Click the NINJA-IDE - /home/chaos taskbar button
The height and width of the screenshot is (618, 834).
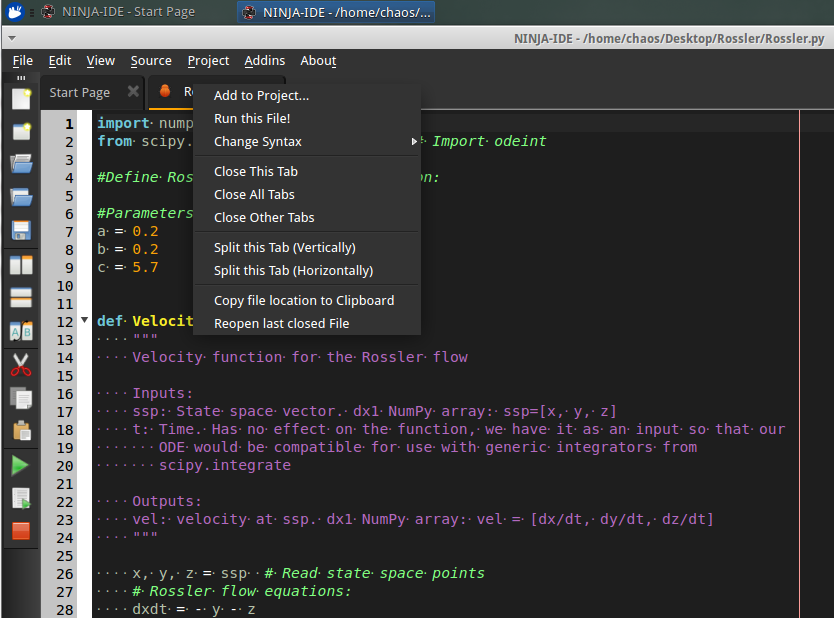coord(336,12)
